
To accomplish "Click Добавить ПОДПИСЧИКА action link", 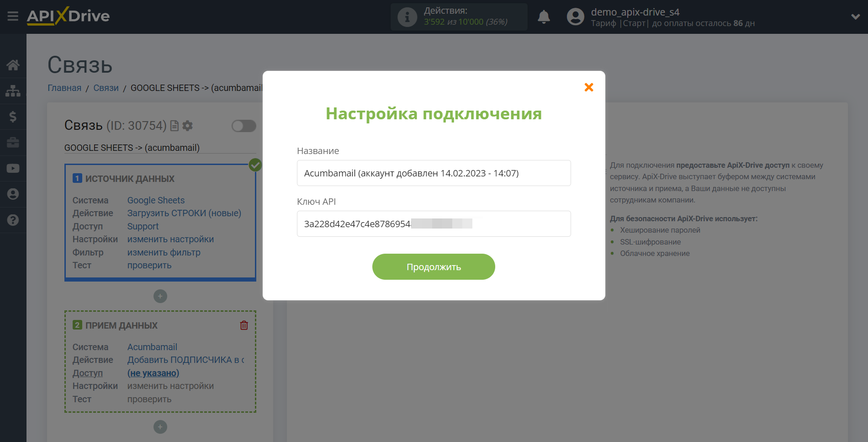I will tap(185, 360).
